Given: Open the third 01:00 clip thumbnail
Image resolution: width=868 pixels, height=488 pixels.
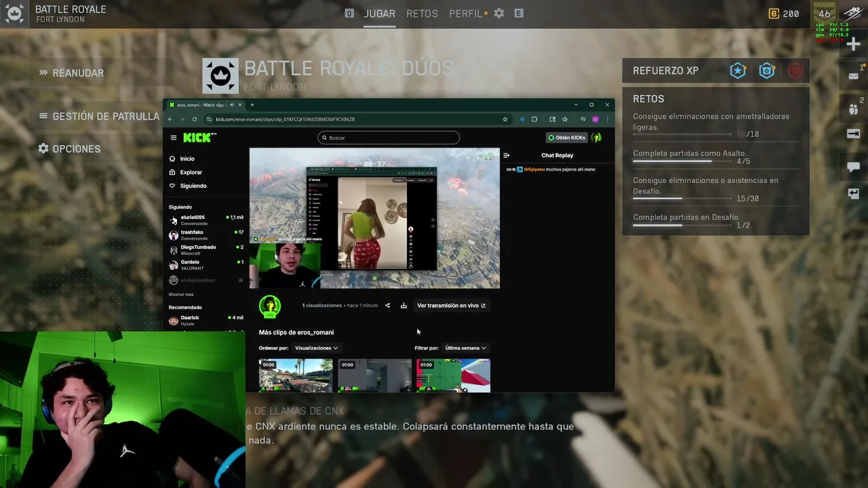Looking at the screenshot, I should tap(453, 375).
